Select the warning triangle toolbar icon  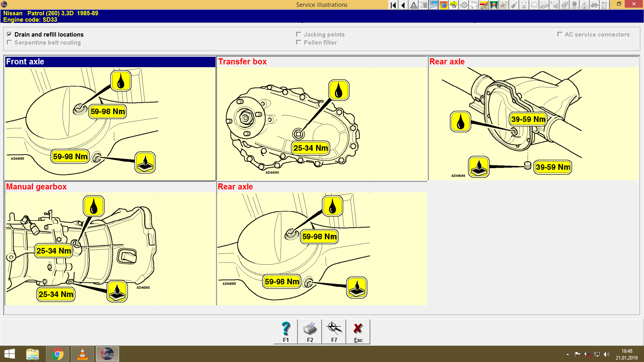(x=413, y=5)
